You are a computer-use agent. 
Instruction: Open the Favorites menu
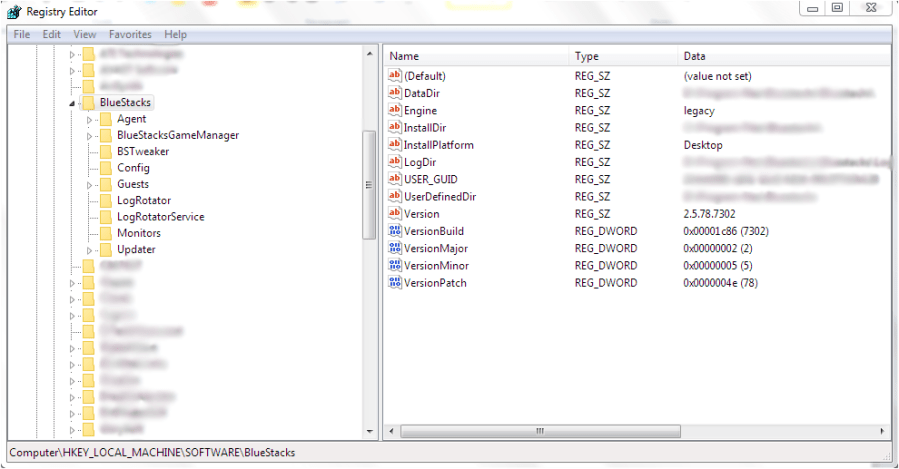[x=130, y=34]
